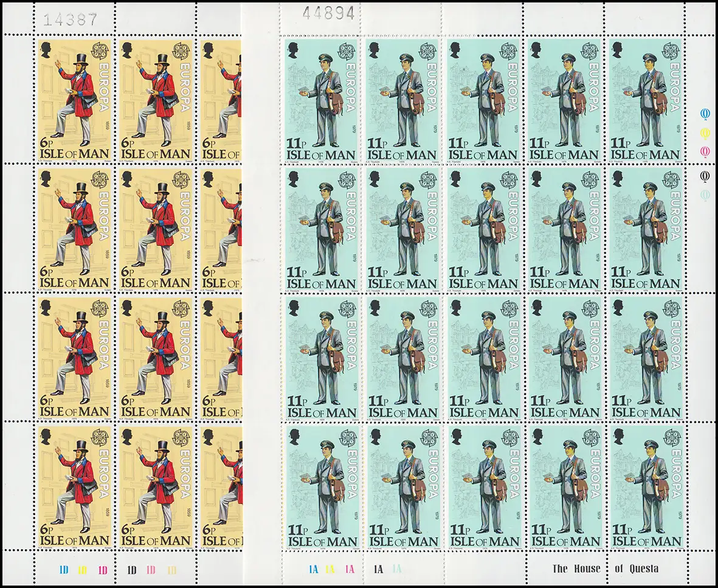The height and width of the screenshot is (588, 718).
Task: Click the blue balloon color mark
Action: [x=705, y=114]
